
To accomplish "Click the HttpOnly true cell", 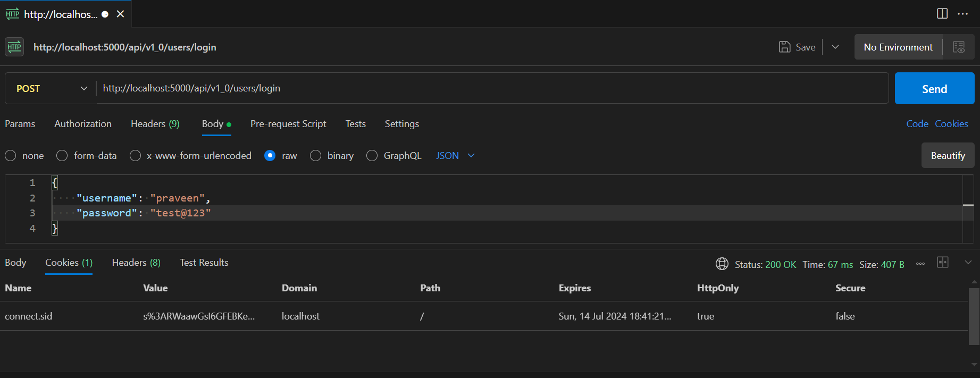I will point(706,316).
